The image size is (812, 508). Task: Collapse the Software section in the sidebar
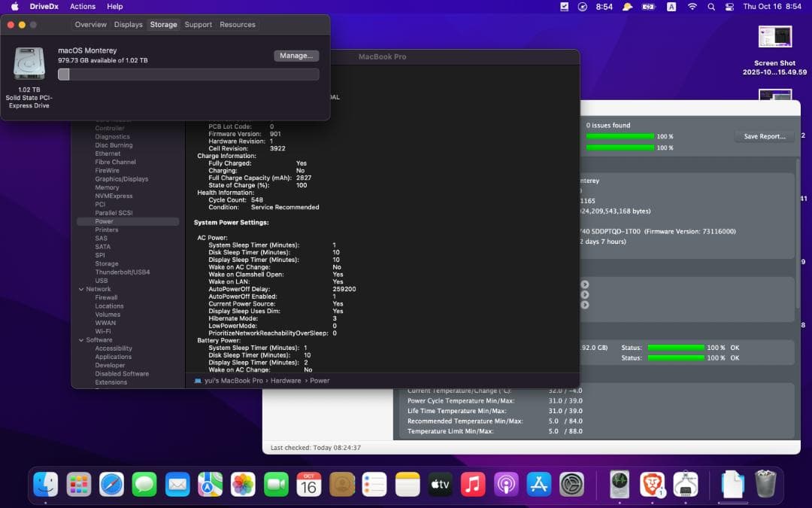coord(81,339)
